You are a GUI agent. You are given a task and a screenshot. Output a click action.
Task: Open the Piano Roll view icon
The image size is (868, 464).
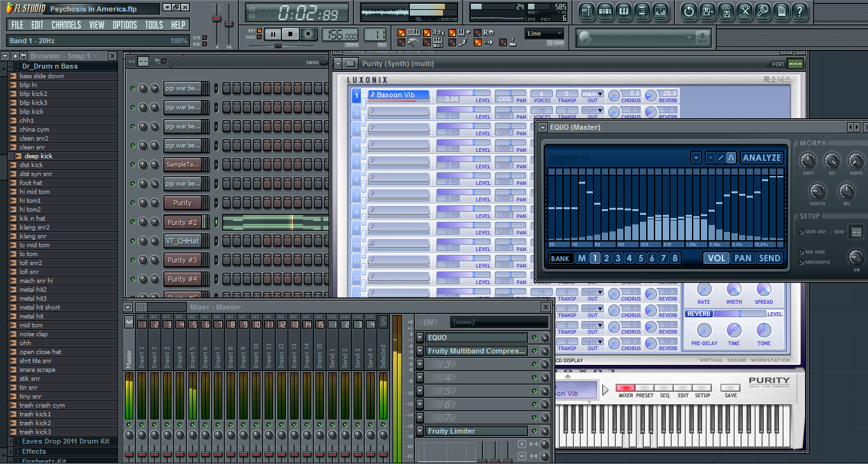[623, 11]
